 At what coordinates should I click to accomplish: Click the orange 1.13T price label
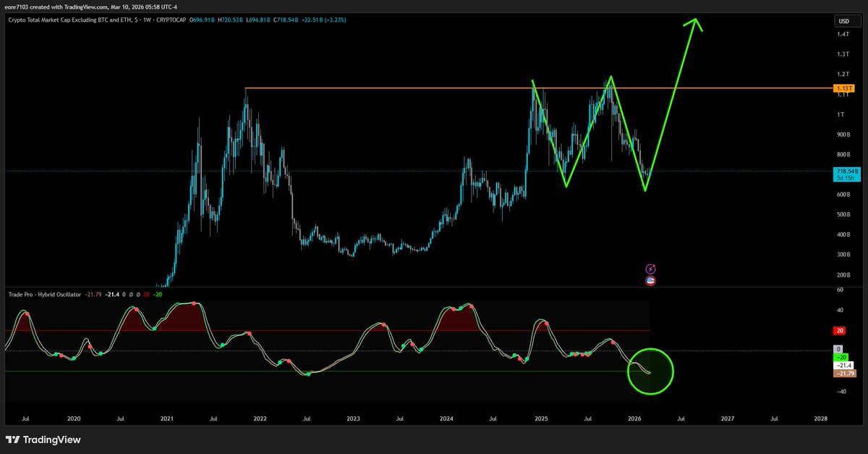pyautogui.click(x=845, y=88)
